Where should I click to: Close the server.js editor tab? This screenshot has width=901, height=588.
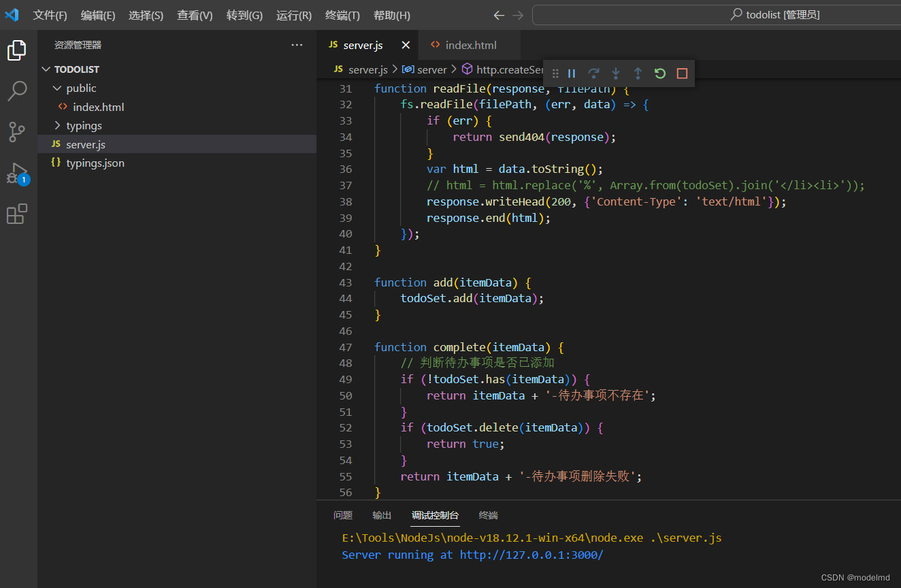pyautogui.click(x=406, y=45)
